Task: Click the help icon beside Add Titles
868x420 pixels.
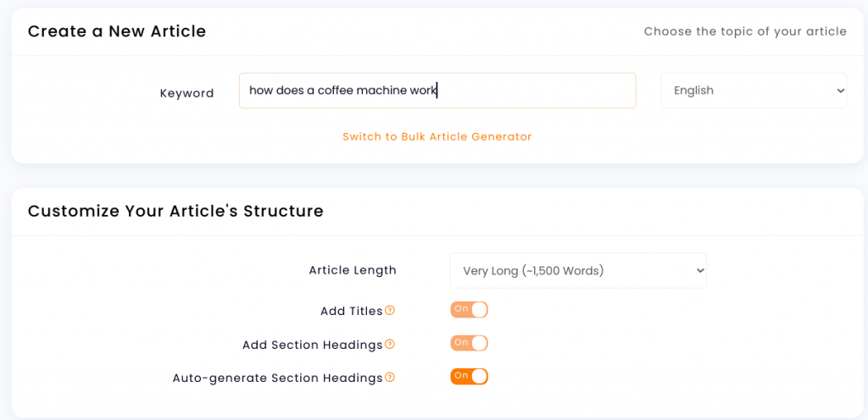Action: [x=390, y=311]
